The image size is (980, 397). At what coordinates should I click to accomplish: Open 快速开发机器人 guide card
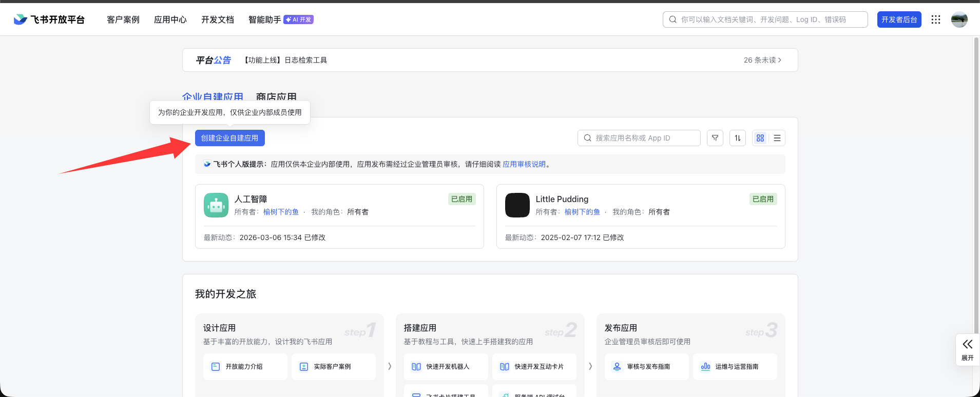(x=446, y=367)
